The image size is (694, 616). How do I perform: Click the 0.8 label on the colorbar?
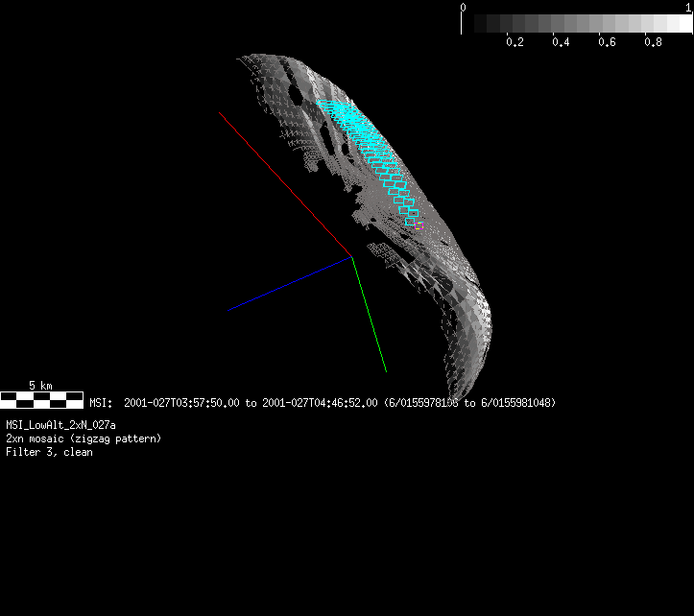[654, 42]
